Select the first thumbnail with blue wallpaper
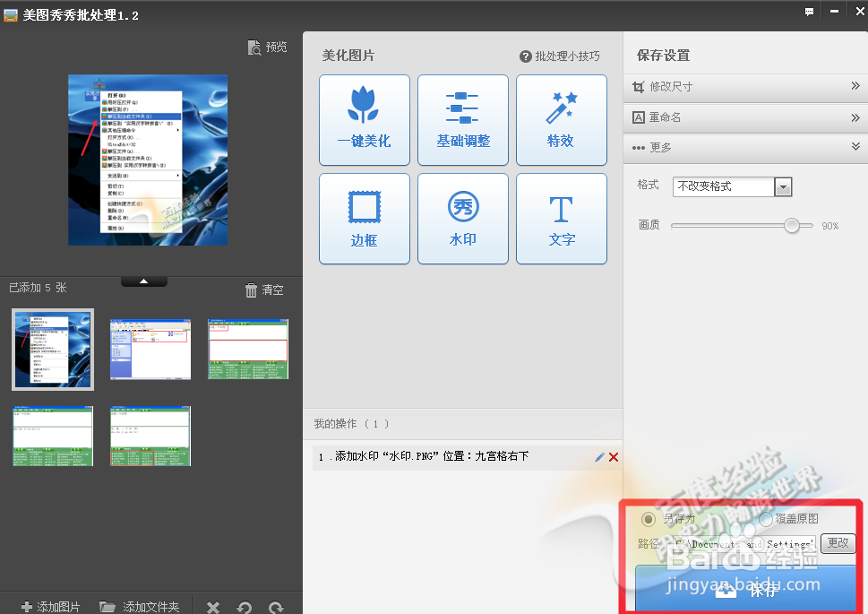The image size is (868, 614). pyautogui.click(x=53, y=350)
